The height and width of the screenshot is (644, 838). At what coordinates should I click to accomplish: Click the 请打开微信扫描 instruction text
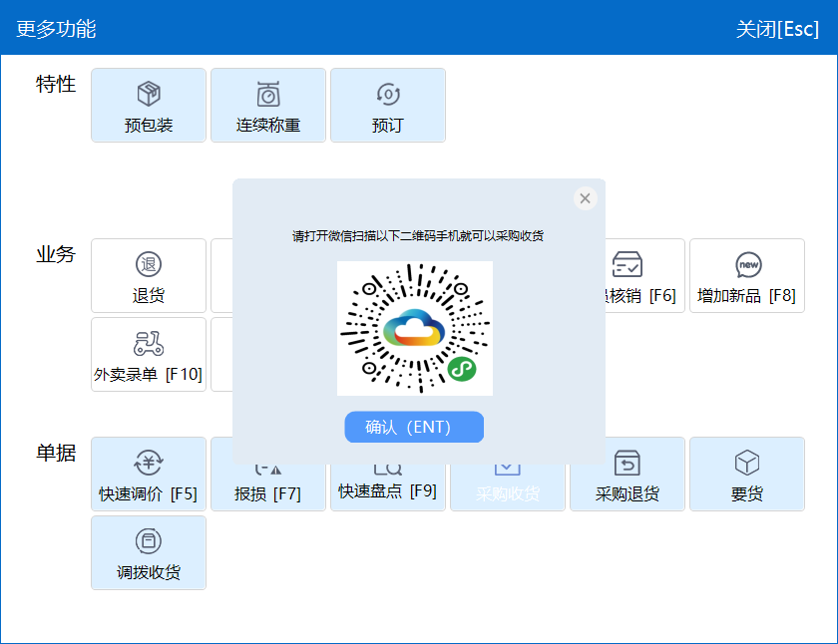click(418, 236)
